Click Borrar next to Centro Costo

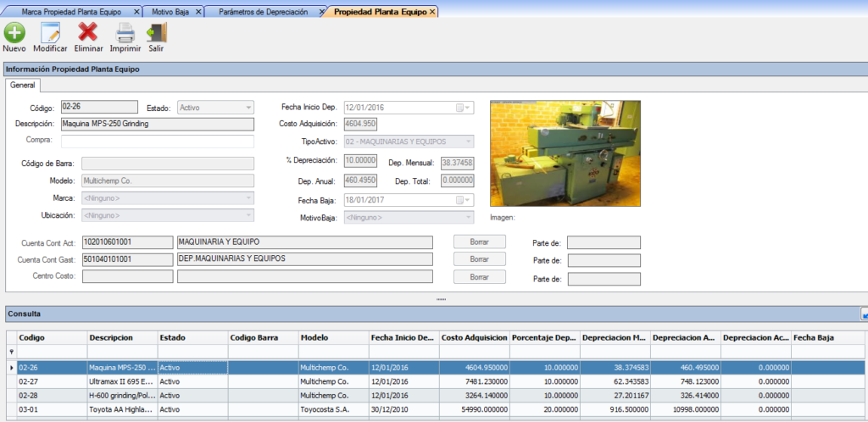pos(480,277)
